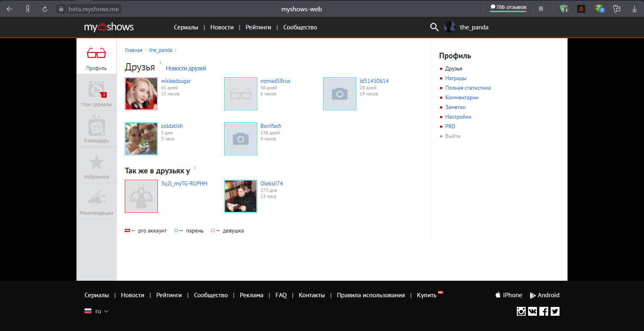Open Награды in profile menu
The width and height of the screenshot is (644, 331).
point(456,78)
